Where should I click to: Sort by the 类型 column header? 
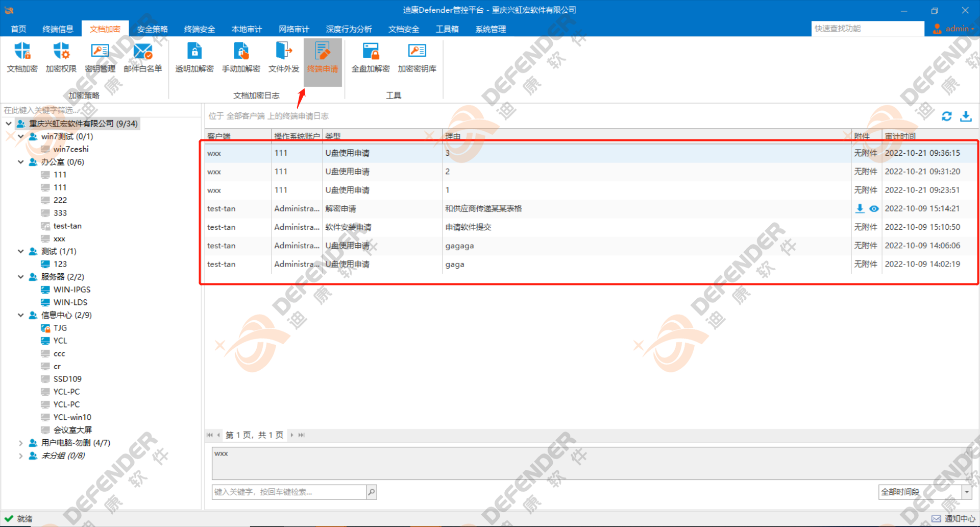pos(382,136)
